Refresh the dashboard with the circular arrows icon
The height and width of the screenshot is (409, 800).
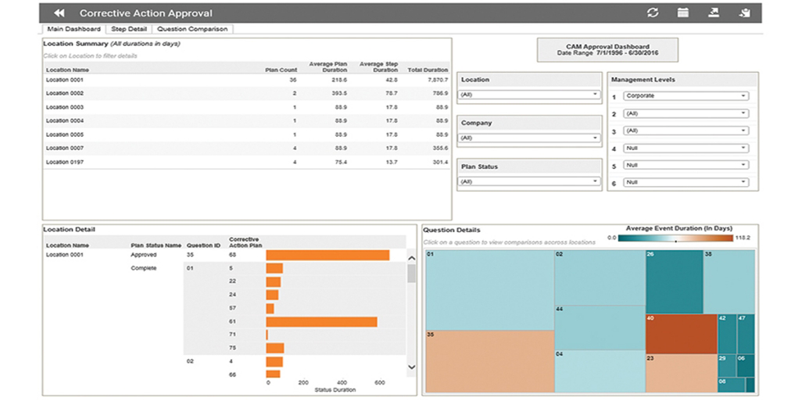pos(653,13)
